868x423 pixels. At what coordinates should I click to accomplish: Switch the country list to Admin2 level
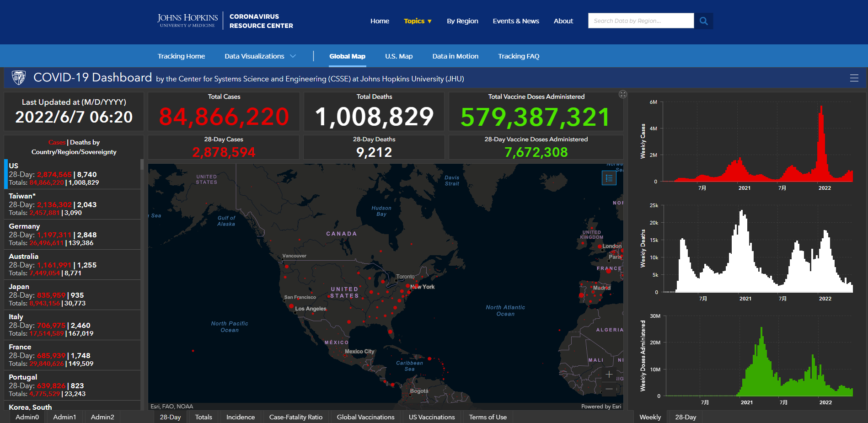pos(102,417)
